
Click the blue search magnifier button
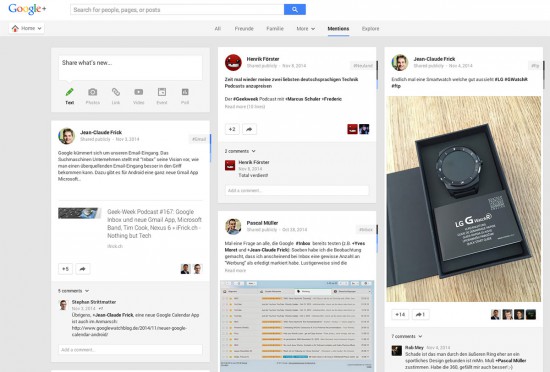[295, 9]
